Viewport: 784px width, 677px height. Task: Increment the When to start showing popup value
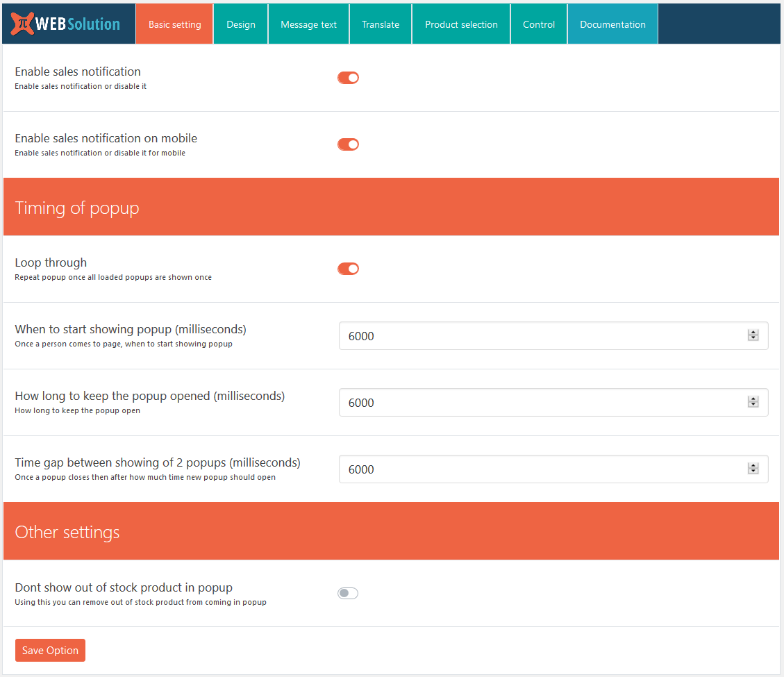pos(753,331)
